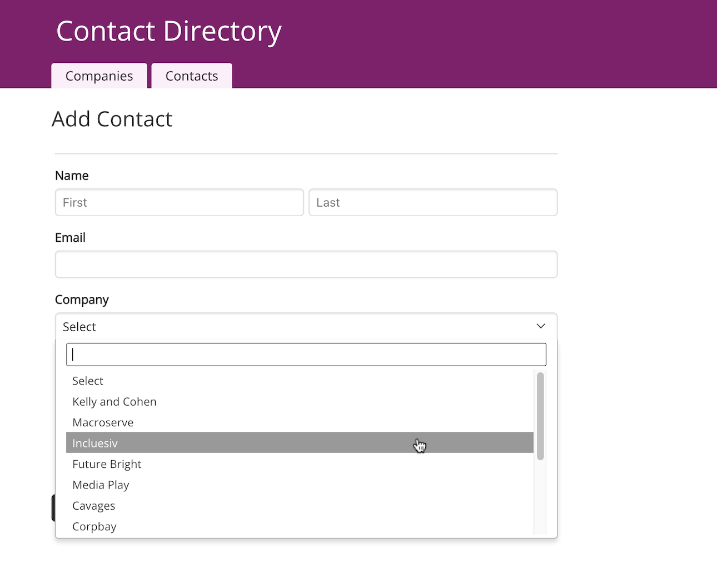Screen dimensions: 717x588
Task: Open the Companies tab
Action: click(99, 76)
